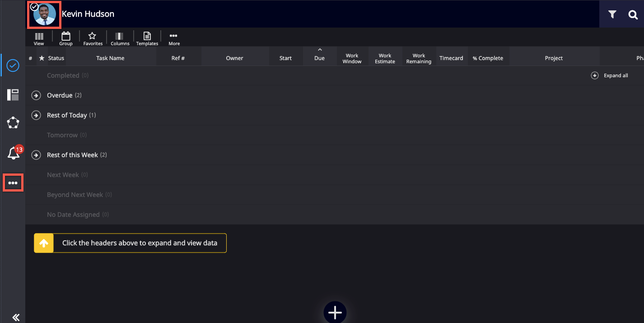Image resolution: width=644 pixels, height=323 pixels.
Task: Collapse the left sidebar with double chevron
Action: (16, 317)
